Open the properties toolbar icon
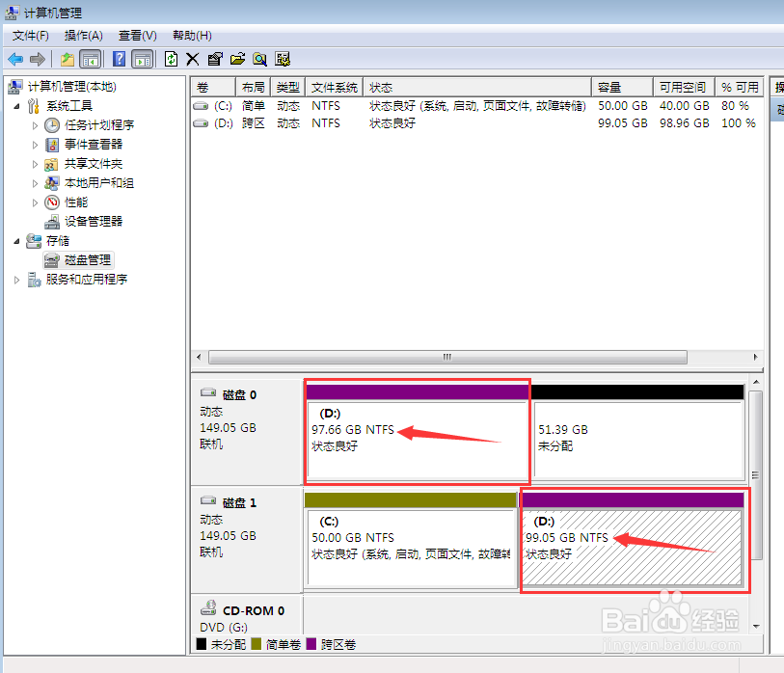The image size is (784, 673). tap(215, 60)
